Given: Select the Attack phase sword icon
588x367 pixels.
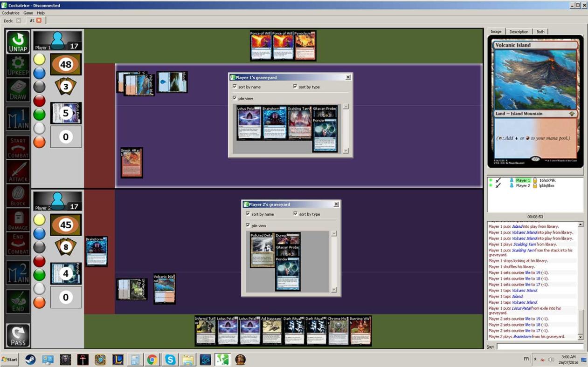Looking at the screenshot, I should [x=18, y=172].
